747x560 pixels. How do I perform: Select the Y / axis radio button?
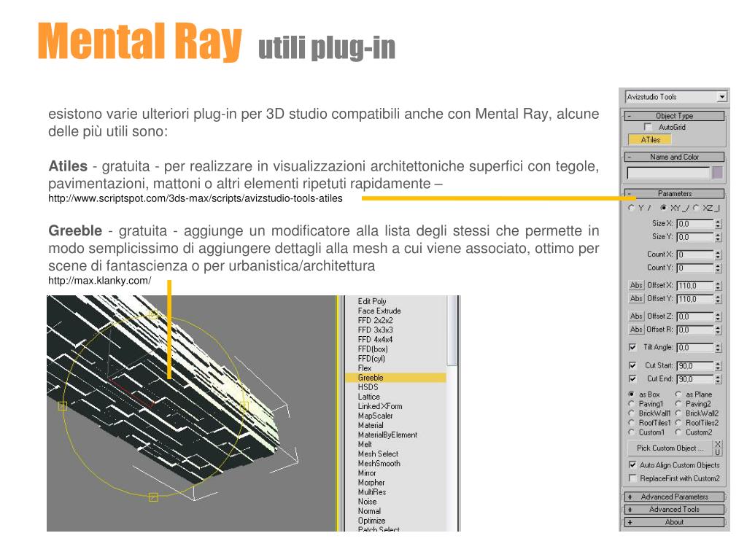[632, 208]
